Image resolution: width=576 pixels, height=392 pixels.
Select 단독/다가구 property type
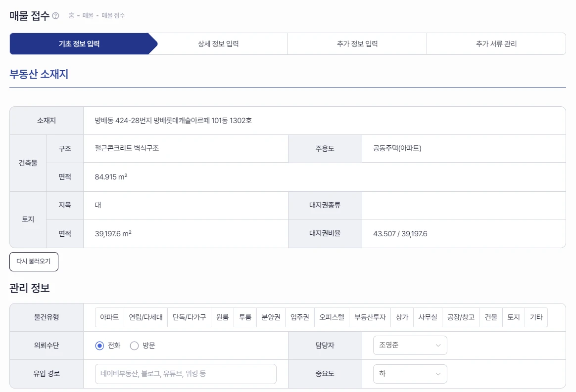(x=189, y=317)
